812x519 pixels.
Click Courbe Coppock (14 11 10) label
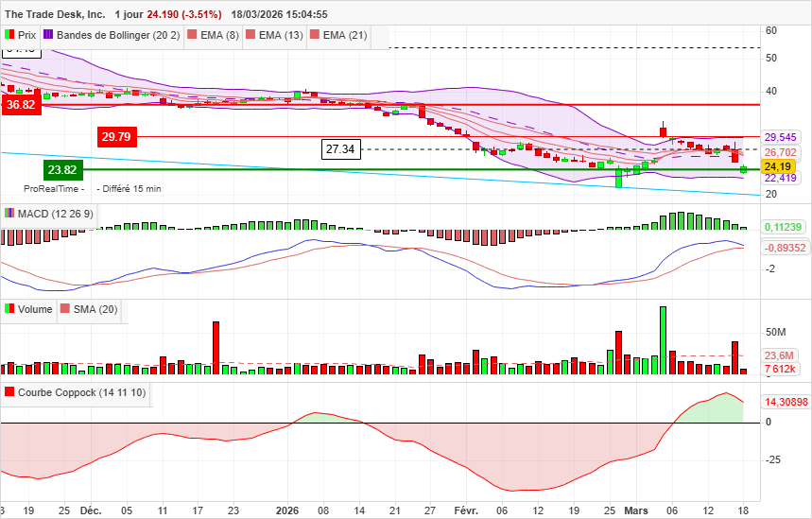(82, 392)
